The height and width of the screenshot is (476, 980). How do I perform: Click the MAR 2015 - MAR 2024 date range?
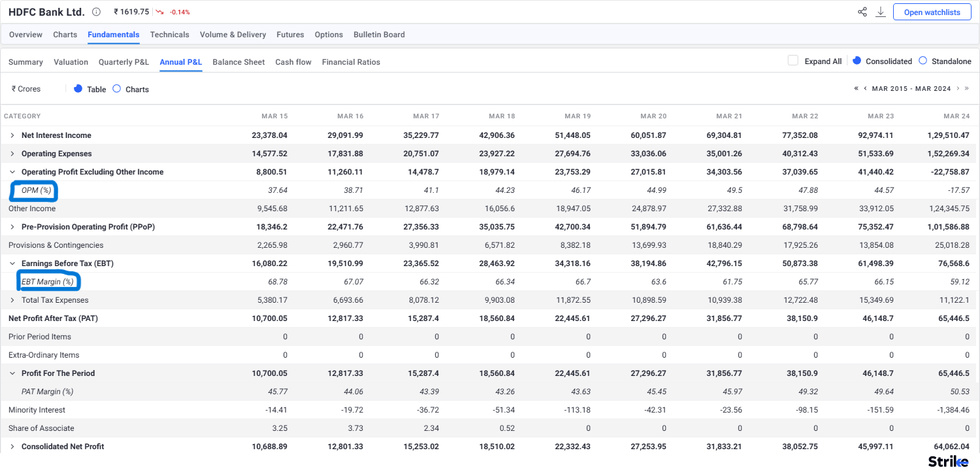click(911, 88)
